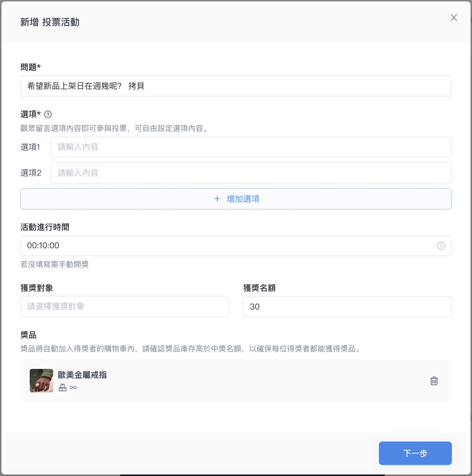472x476 pixels.
Task: Open the 獲獎對象 dropdown
Action: click(125, 307)
